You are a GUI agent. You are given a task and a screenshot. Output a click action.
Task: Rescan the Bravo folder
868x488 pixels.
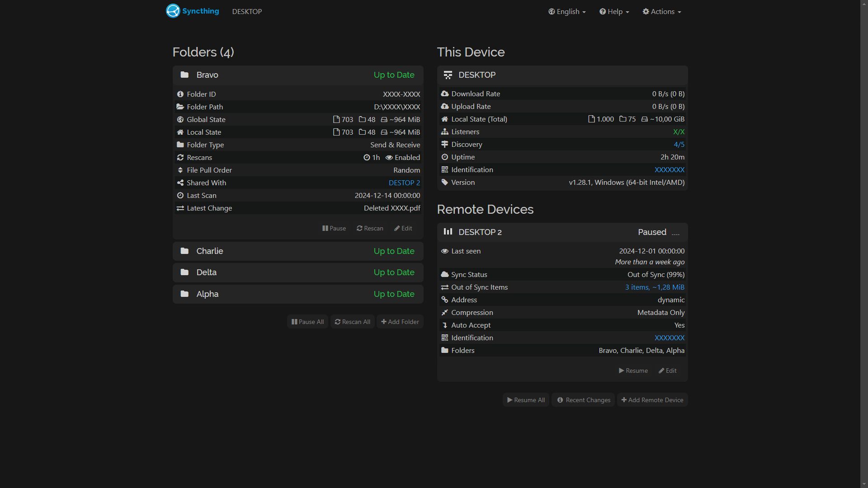coord(370,228)
